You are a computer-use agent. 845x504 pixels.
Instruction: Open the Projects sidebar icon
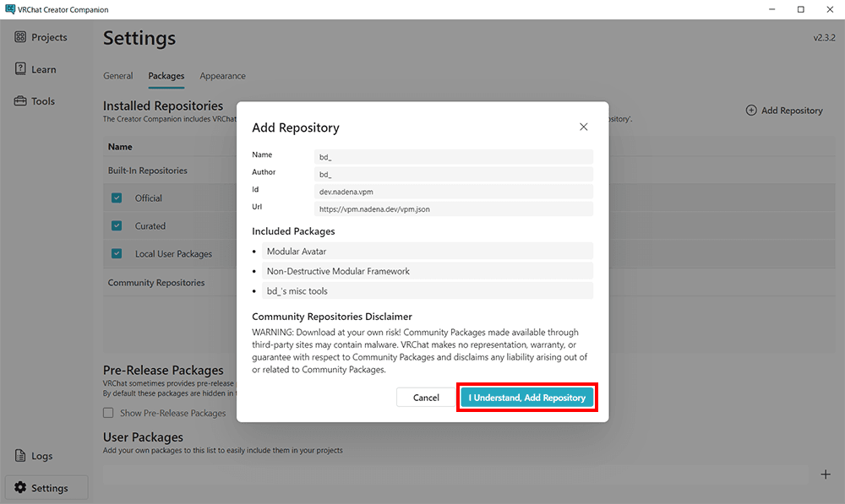[x=20, y=36]
